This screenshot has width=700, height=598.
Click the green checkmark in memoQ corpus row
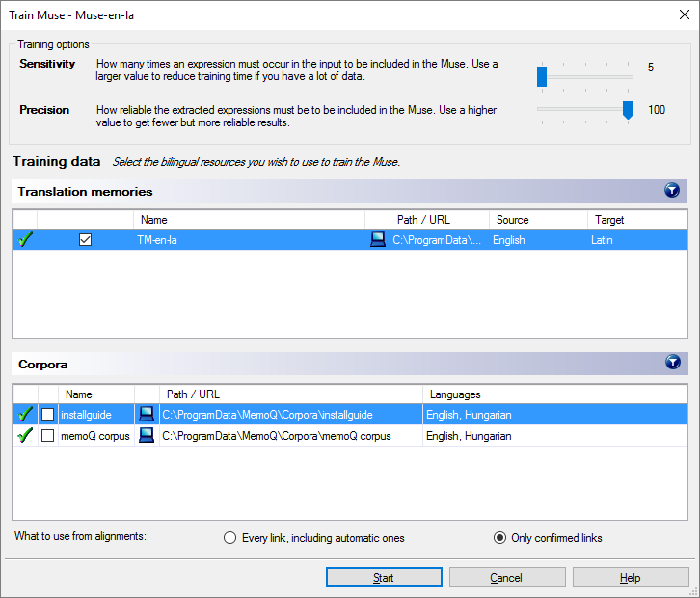pos(25,436)
